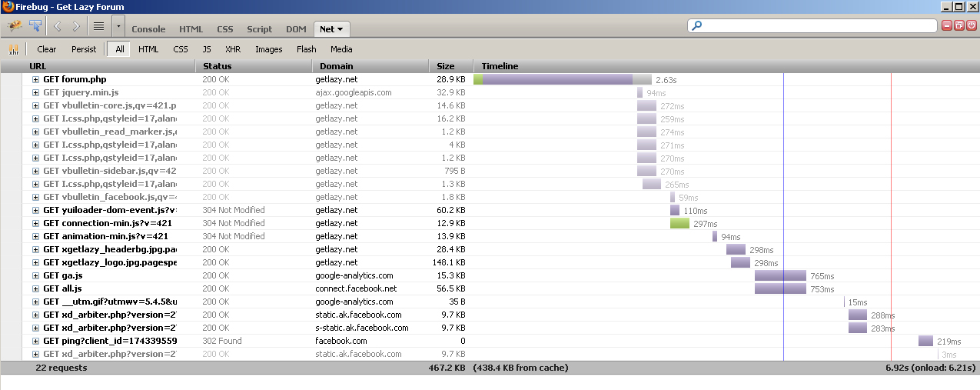Sort requests by the Size column header
Viewport: 980px width, 390px height.
[446, 66]
